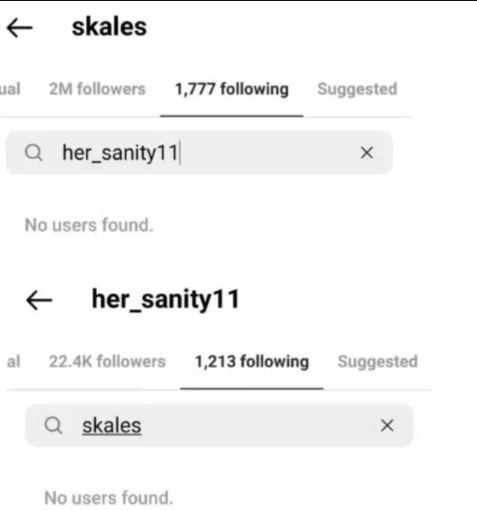Switch to Suggested tab beside 1,777 following
This screenshot has height=510, width=477.
click(x=357, y=89)
